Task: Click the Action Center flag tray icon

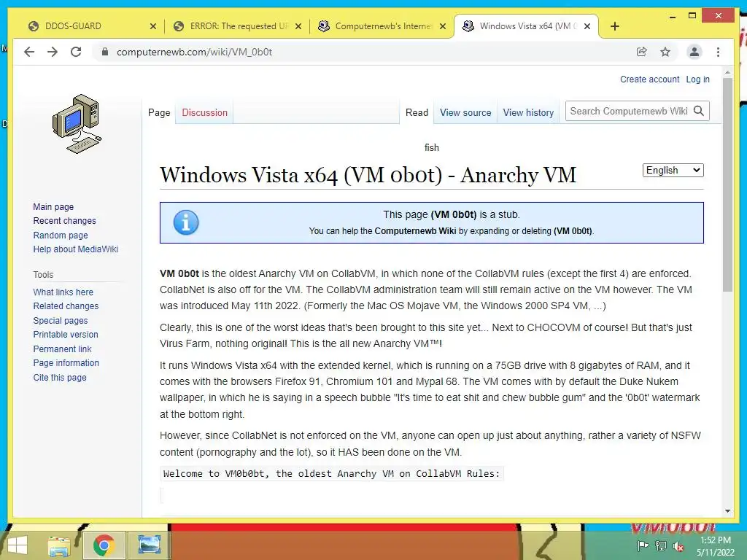Action: pos(643,546)
